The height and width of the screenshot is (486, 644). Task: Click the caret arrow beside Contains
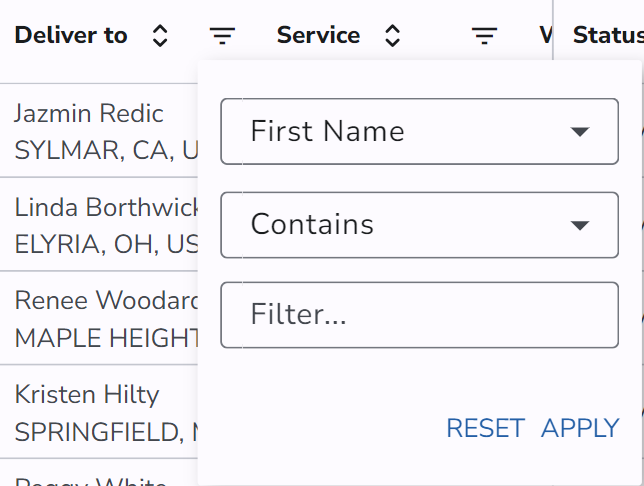(580, 225)
